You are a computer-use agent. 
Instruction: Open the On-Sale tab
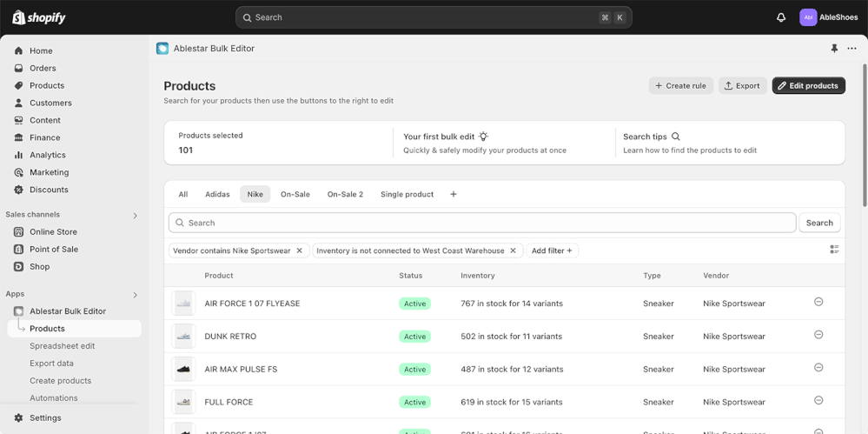coord(295,195)
